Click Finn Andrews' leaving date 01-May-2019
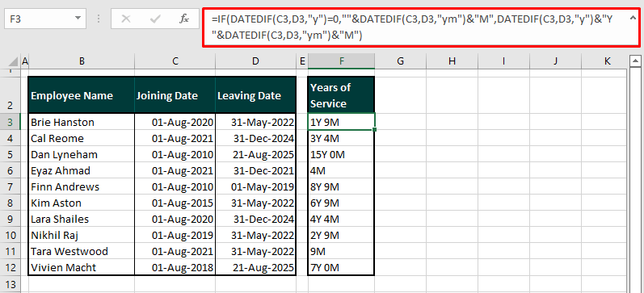The image size is (644, 293). 255,187
